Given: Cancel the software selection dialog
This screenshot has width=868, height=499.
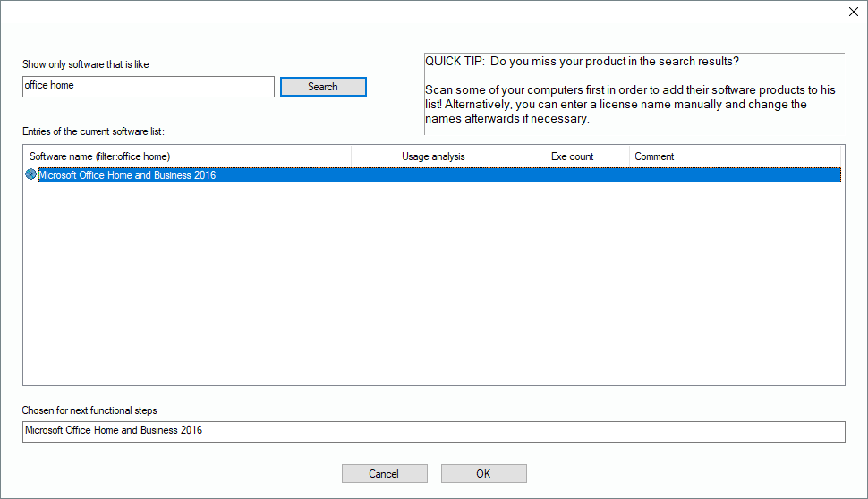Looking at the screenshot, I should click(x=384, y=474).
